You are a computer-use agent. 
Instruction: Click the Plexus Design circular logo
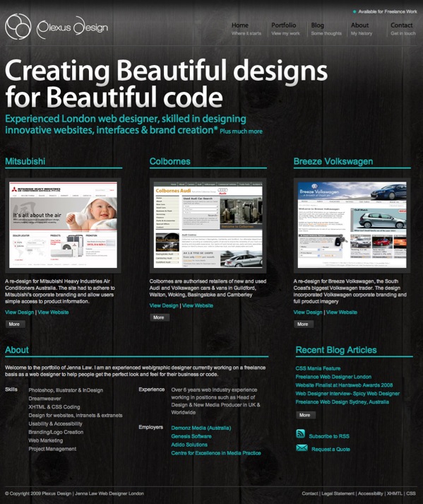pyautogui.click(x=18, y=26)
